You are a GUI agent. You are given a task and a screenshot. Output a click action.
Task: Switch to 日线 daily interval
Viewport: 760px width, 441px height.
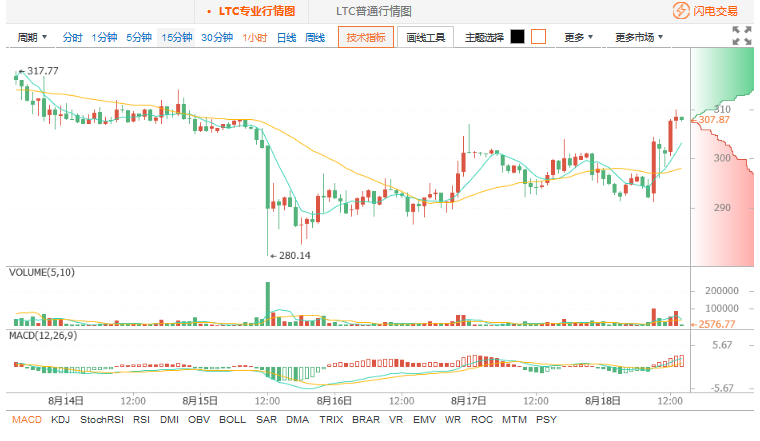pyautogui.click(x=286, y=38)
